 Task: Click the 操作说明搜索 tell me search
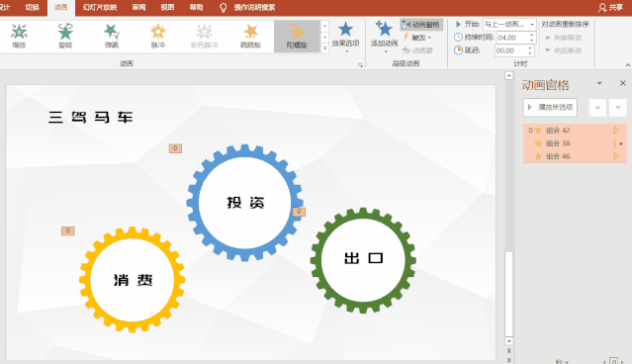point(254,7)
